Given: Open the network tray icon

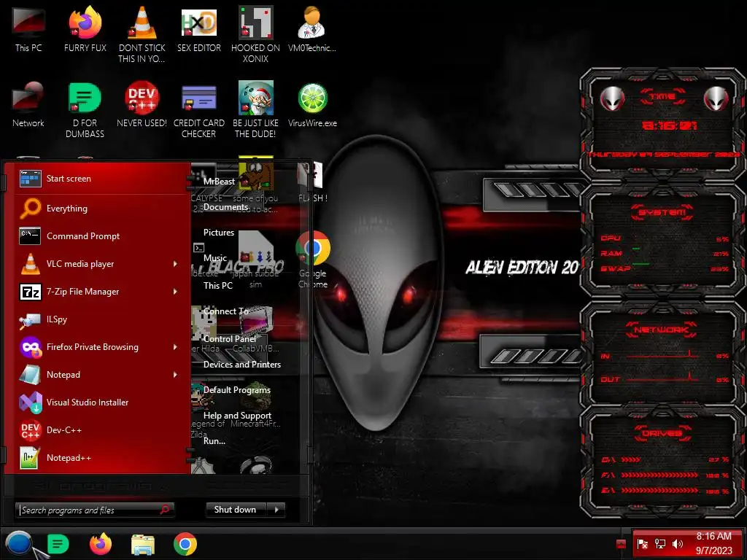Looking at the screenshot, I should (659, 544).
